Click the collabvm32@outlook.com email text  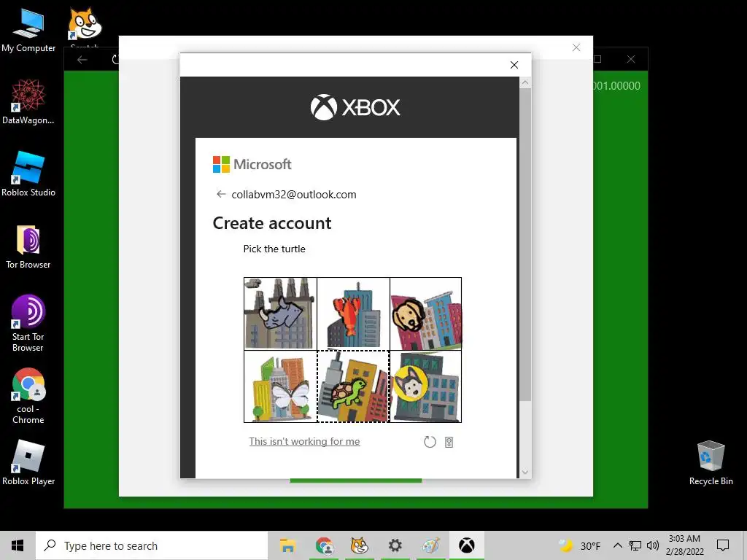point(294,194)
